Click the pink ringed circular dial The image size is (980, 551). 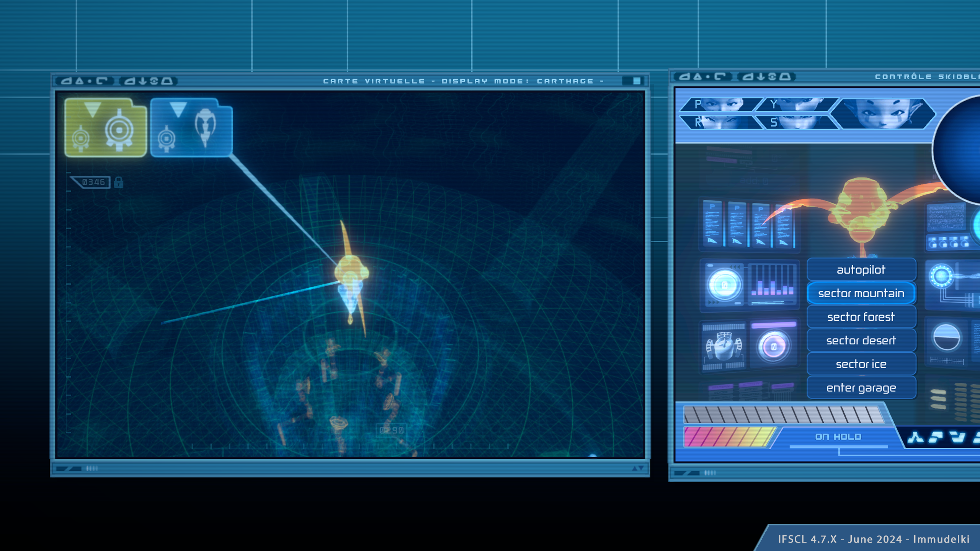[x=773, y=347]
